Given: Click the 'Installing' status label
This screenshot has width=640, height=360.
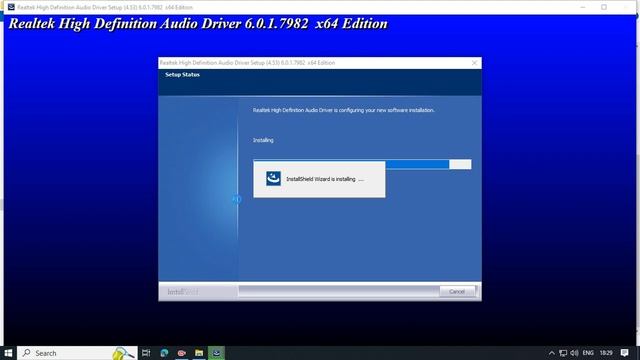Looking at the screenshot, I should 263,140.
